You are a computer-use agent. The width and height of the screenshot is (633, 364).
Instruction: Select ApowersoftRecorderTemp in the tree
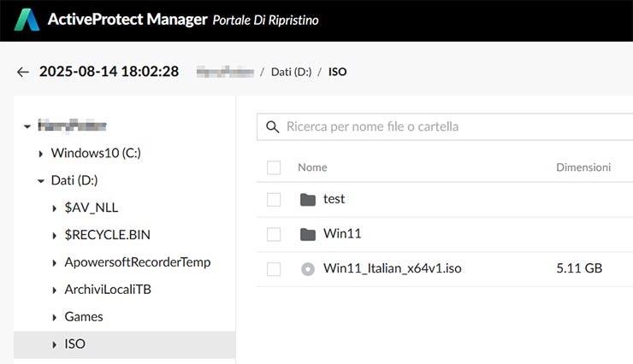(x=137, y=262)
